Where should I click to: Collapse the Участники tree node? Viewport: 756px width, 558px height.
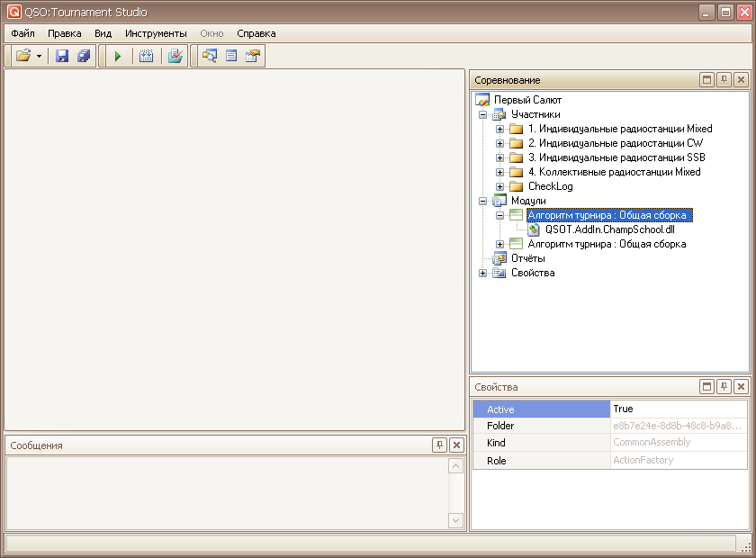483,114
